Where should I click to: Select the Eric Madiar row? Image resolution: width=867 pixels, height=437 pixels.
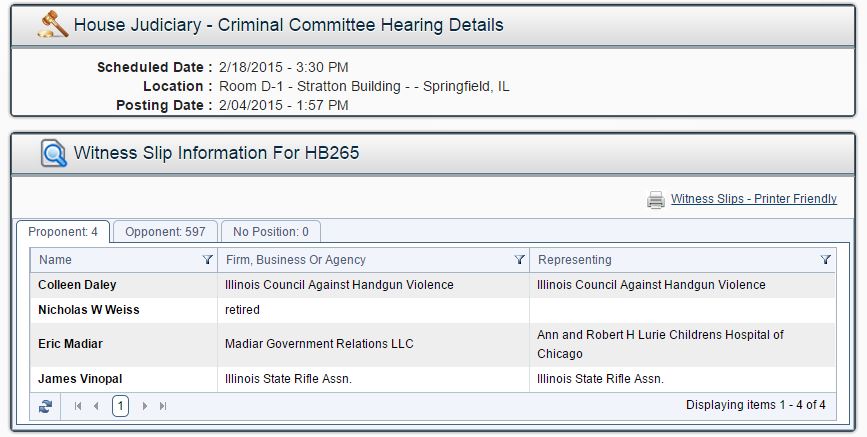pyautogui.click(x=70, y=344)
